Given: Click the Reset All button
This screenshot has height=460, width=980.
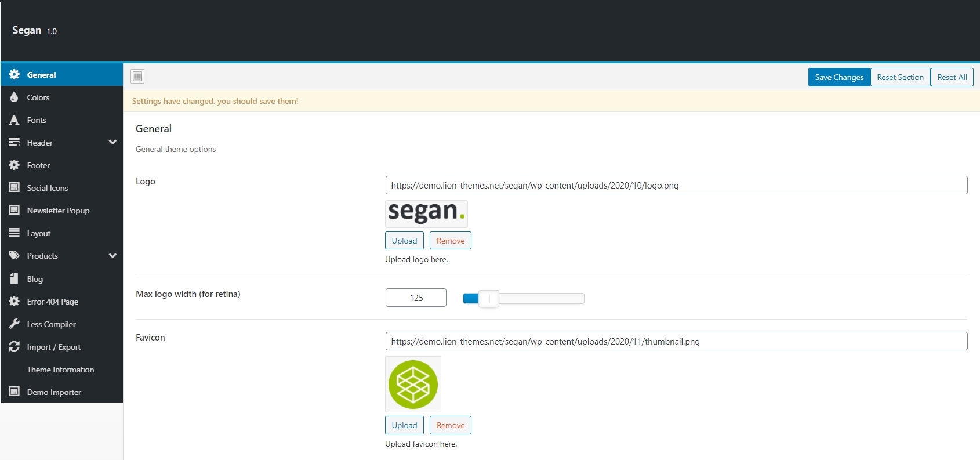Looking at the screenshot, I should point(952,77).
